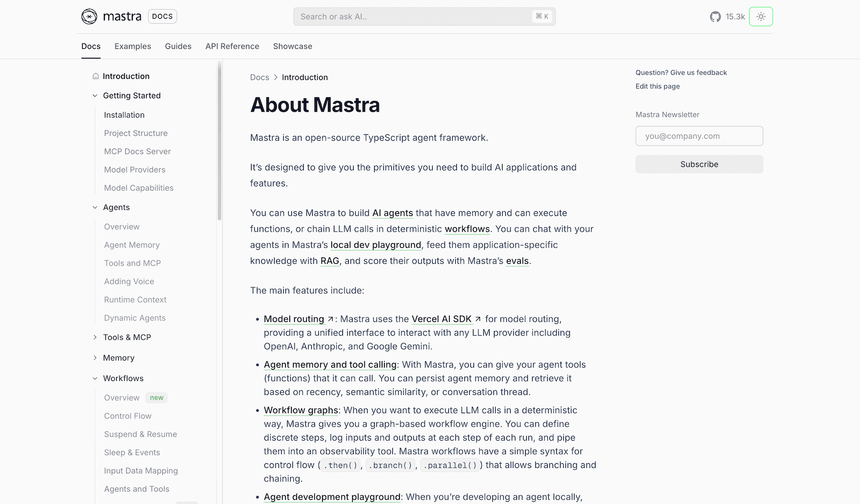Expand the Memory sidebar section
860x504 pixels.
point(95,358)
